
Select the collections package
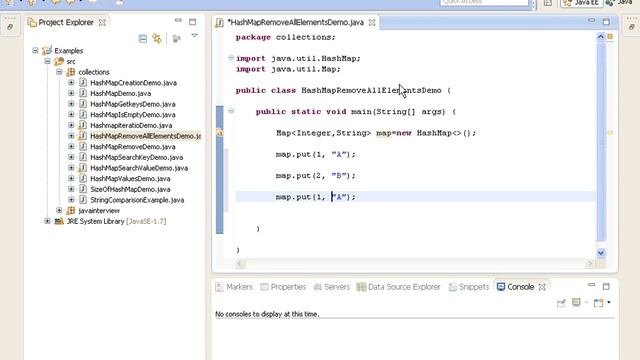pos(94,72)
